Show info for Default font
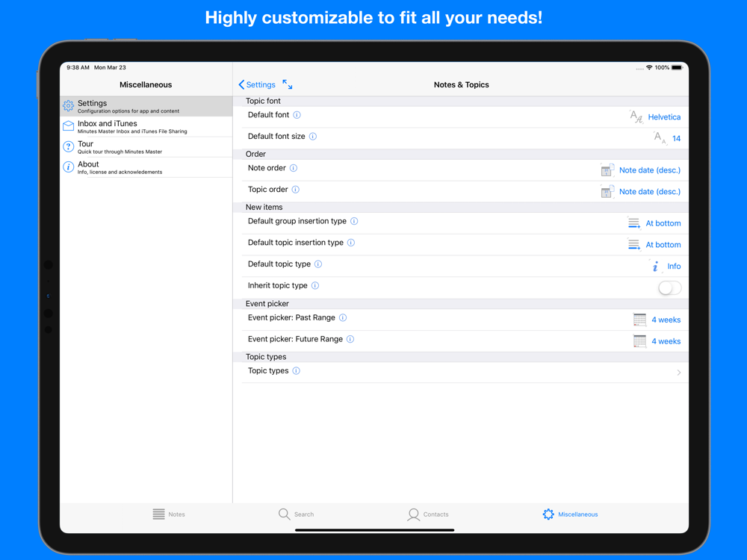The image size is (747, 560). [x=297, y=115]
